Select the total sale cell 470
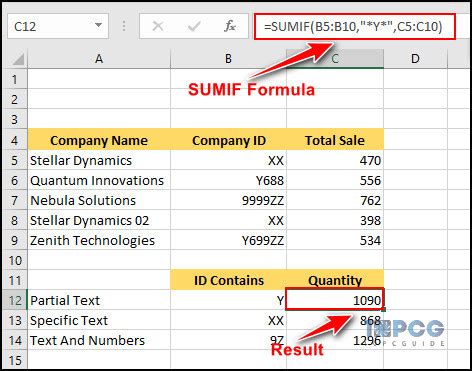472x371 pixels. (x=335, y=160)
